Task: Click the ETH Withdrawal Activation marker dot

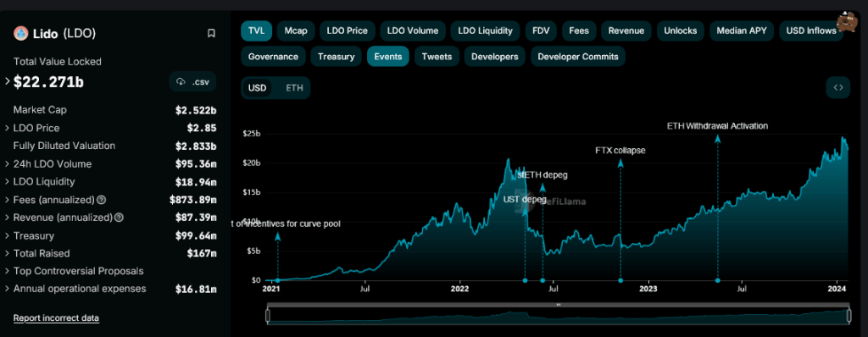Action: (717, 280)
